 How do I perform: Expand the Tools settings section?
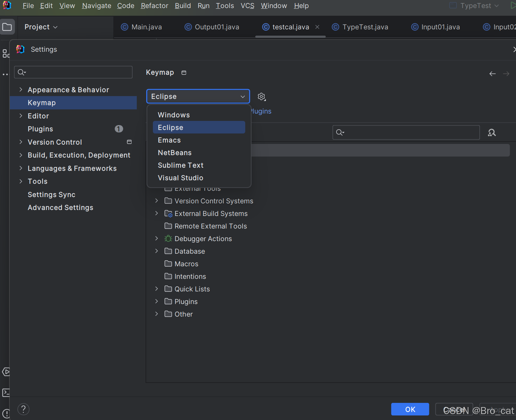click(21, 181)
